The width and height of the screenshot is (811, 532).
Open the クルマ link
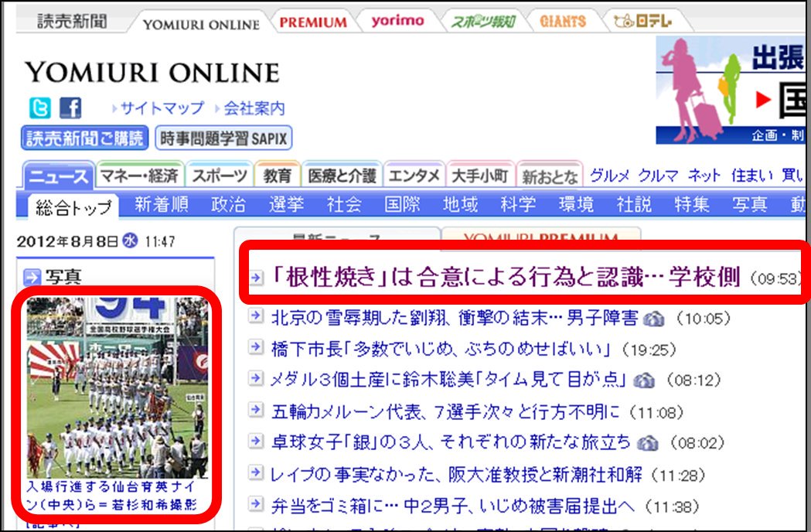(x=658, y=176)
